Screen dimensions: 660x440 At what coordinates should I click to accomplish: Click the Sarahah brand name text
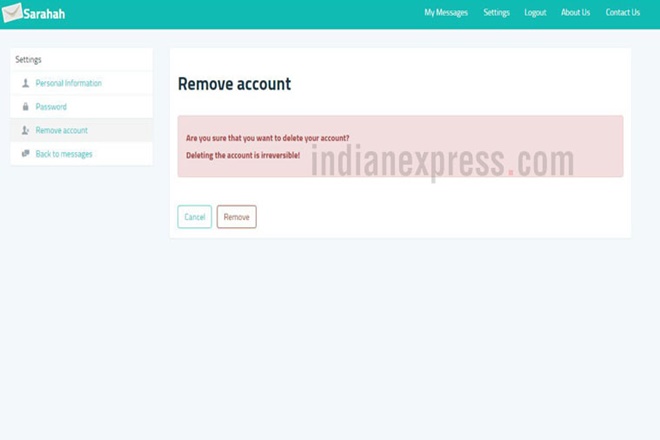(44, 14)
